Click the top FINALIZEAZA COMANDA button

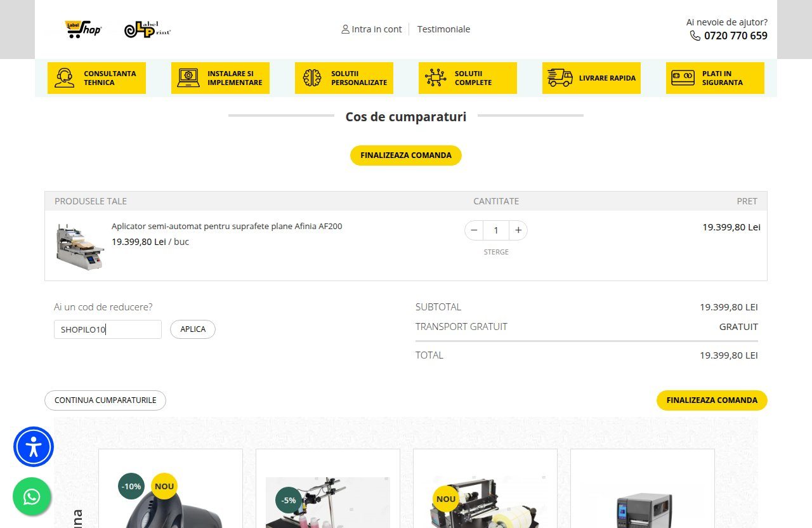[x=406, y=155]
